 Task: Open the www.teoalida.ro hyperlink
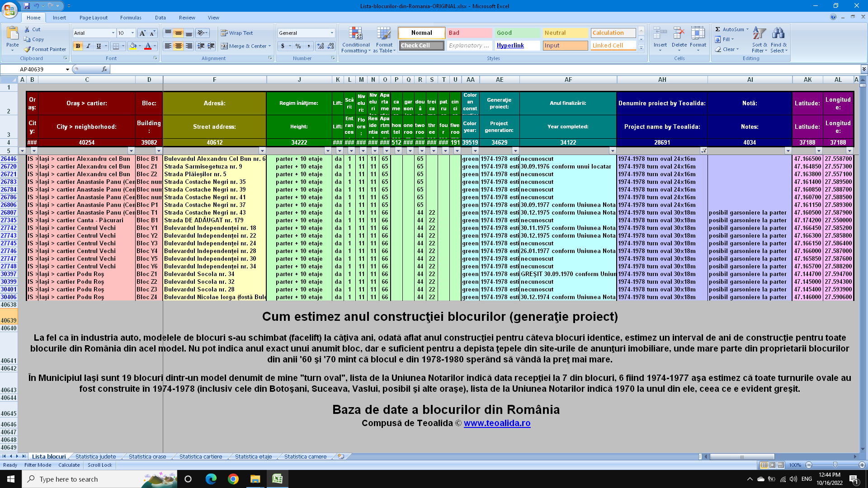pyautogui.click(x=497, y=423)
